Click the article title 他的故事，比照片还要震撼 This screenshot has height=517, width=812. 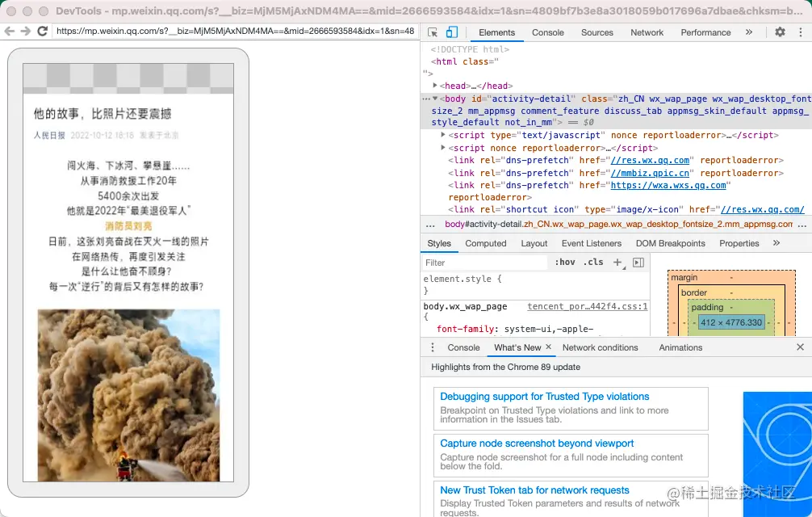[103, 113]
